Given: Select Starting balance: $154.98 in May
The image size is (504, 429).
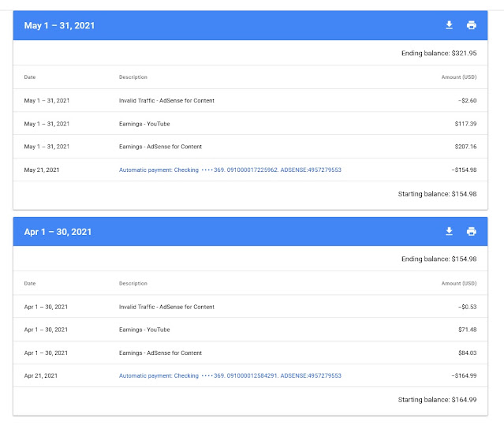Looking at the screenshot, I should [x=437, y=194].
